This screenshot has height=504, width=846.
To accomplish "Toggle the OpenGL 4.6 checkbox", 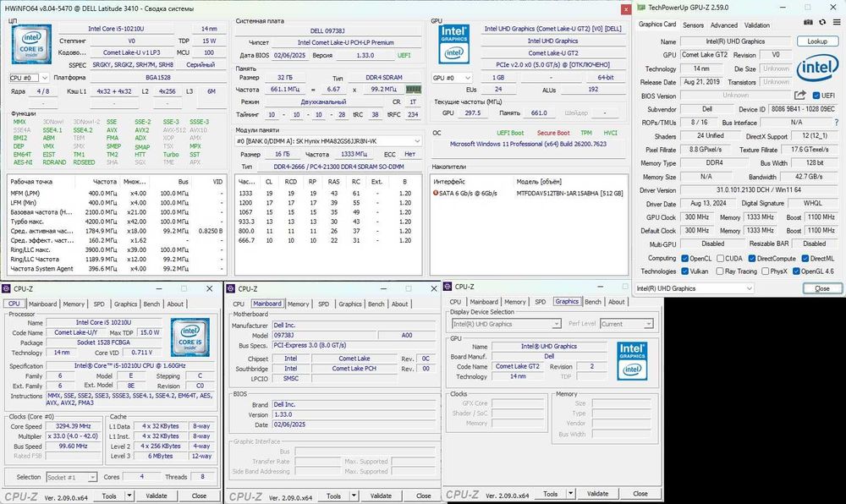I will pyautogui.click(x=796, y=271).
